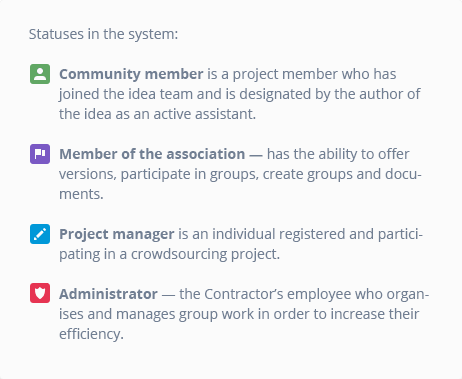This screenshot has height=379, width=462.
Task: Select the trailing word 'ments.'
Action: [81, 194]
